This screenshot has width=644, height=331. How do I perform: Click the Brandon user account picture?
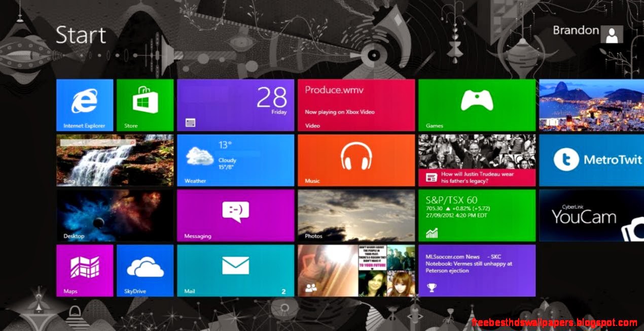[x=612, y=34]
